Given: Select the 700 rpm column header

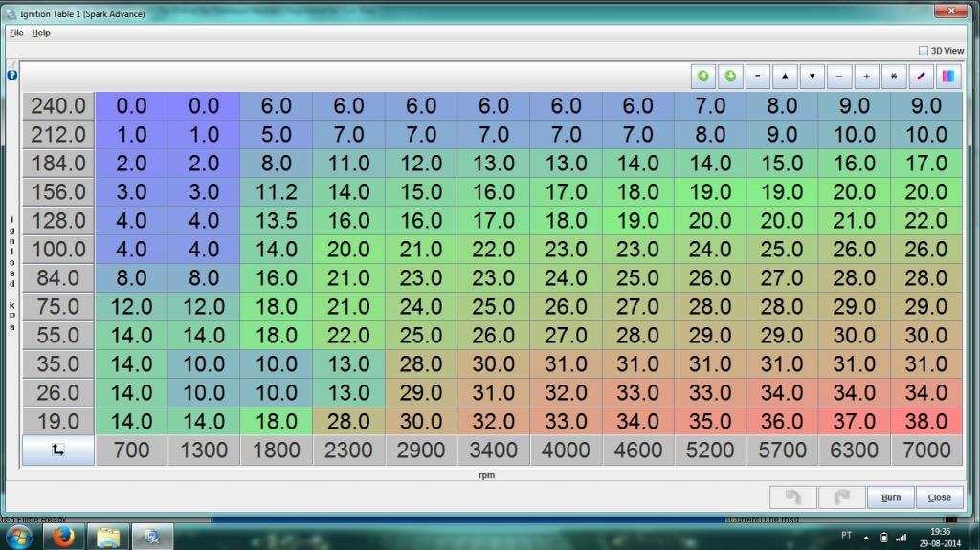Looking at the screenshot, I should (131, 451).
